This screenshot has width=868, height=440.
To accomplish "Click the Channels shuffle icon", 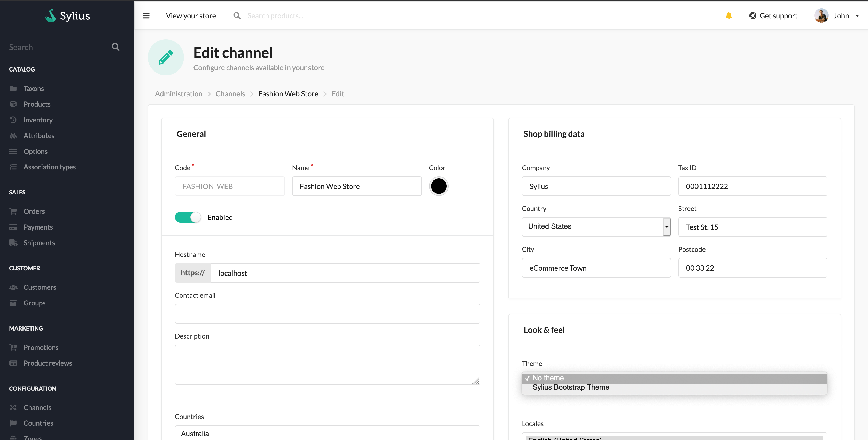I will (x=13, y=407).
